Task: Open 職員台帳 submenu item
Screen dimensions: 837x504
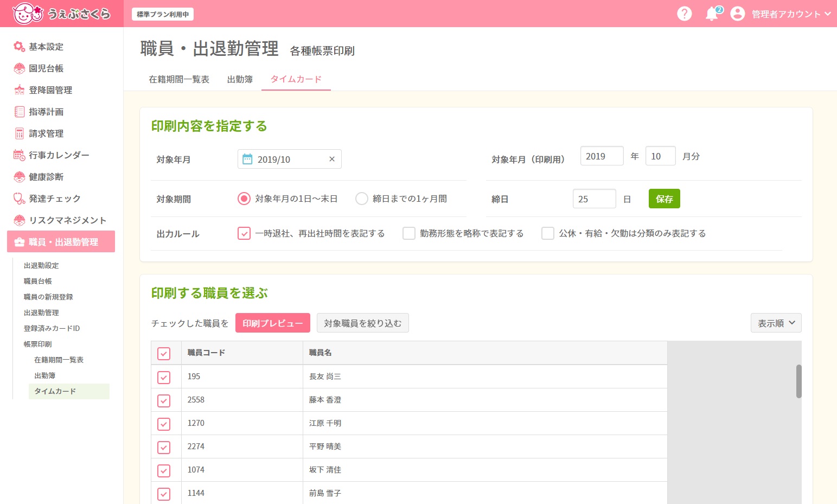Action: tap(38, 281)
